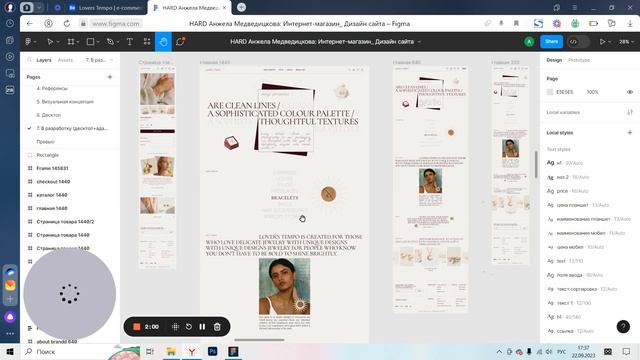Image resolution: width=640 pixels, height=360 pixels.
Task: Open zoom level 28% dropdown
Action: (627, 42)
